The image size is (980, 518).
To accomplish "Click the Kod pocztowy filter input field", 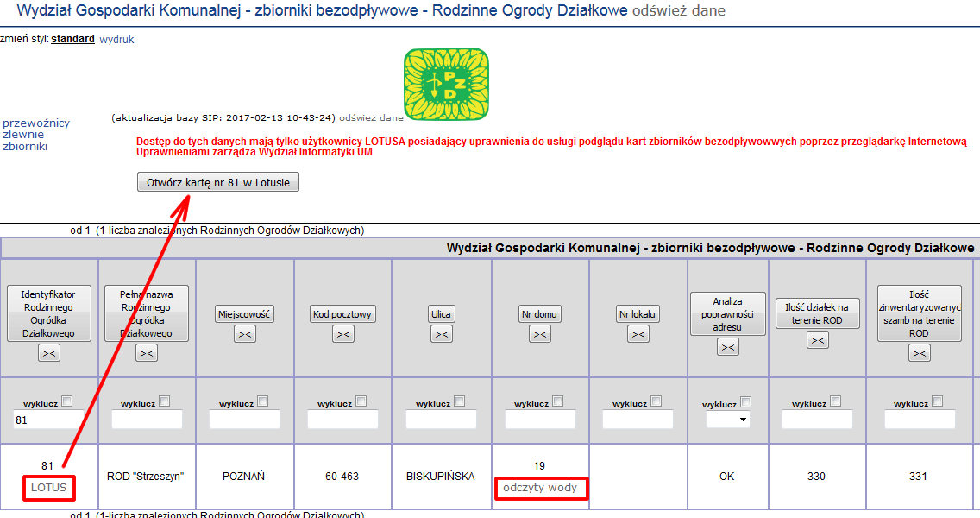I will click(x=342, y=420).
